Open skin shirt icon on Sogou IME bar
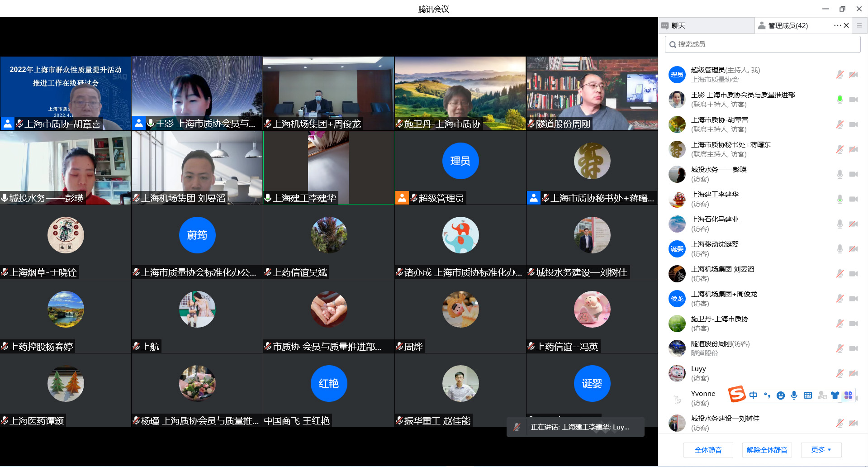 [835, 395]
